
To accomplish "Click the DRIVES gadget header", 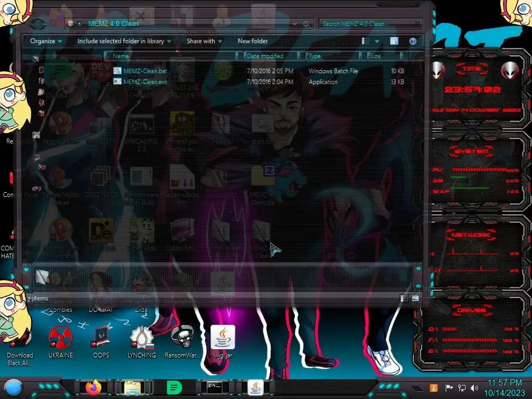I will click(x=471, y=310).
